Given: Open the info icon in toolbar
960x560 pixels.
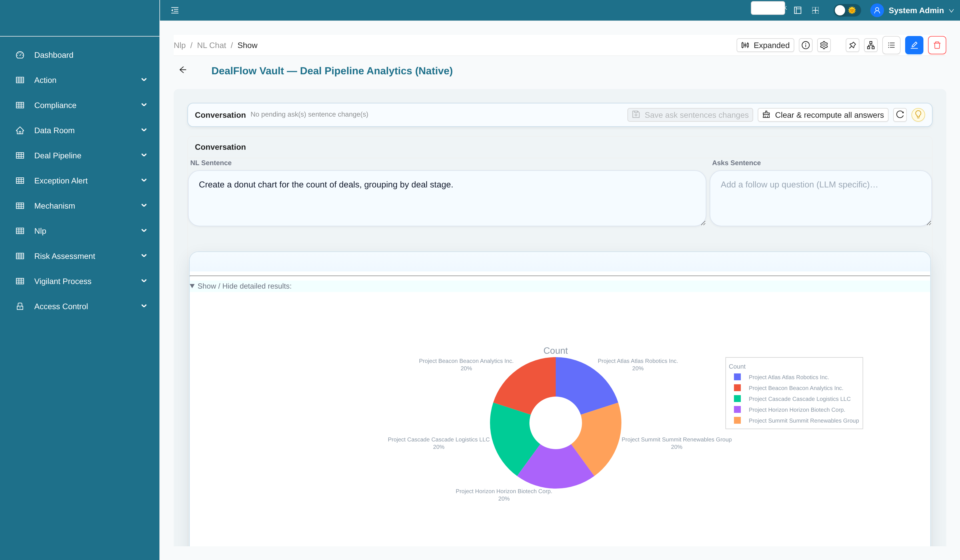Looking at the screenshot, I should pos(805,45).
